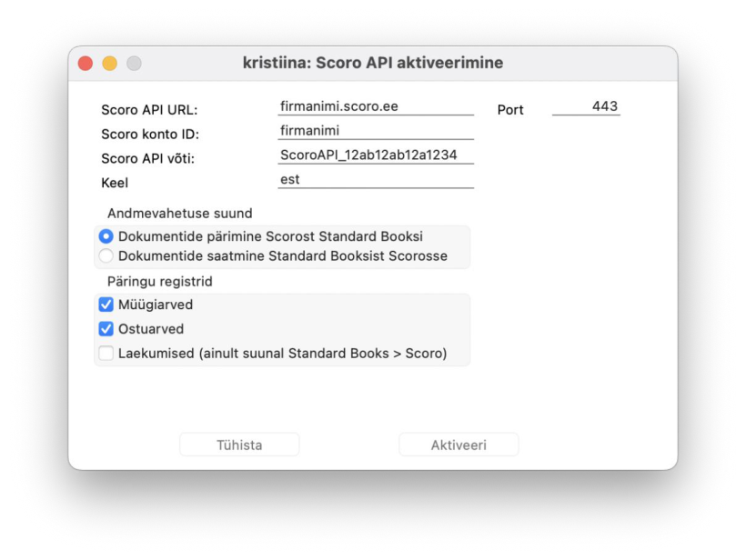The height and width of the screenshot is (560, 746).
Task: Click the Aktiveeri button
Action: (459, 445)
